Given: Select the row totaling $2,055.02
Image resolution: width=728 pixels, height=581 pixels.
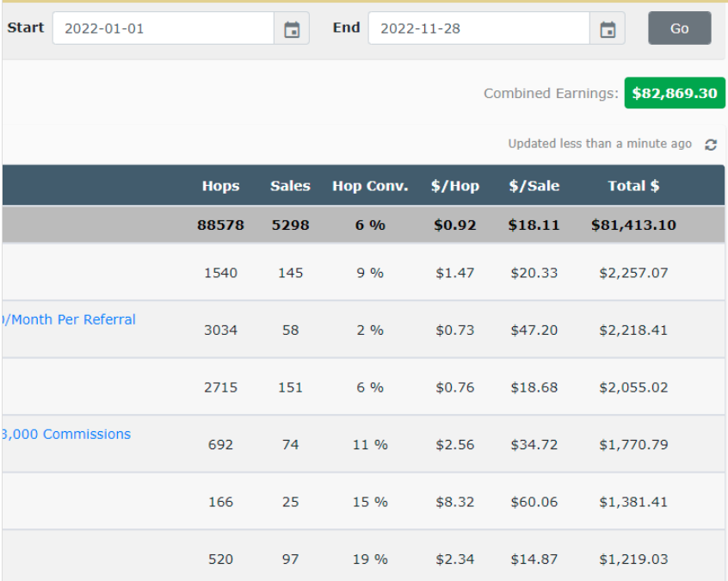Looking at the screenshot, I should coord(633,387).
